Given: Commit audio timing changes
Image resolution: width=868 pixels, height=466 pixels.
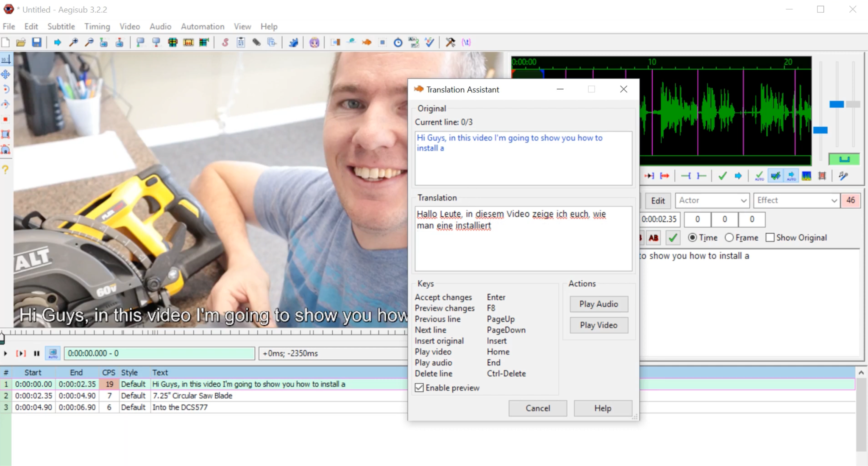Looking at the screenshot, I should [x=723, y=176].
